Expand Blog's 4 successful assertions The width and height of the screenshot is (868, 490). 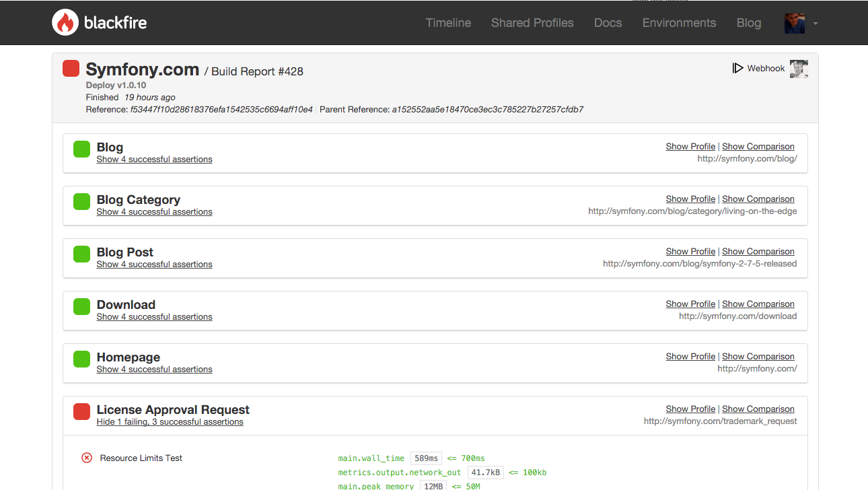click(x=154, y=160)
